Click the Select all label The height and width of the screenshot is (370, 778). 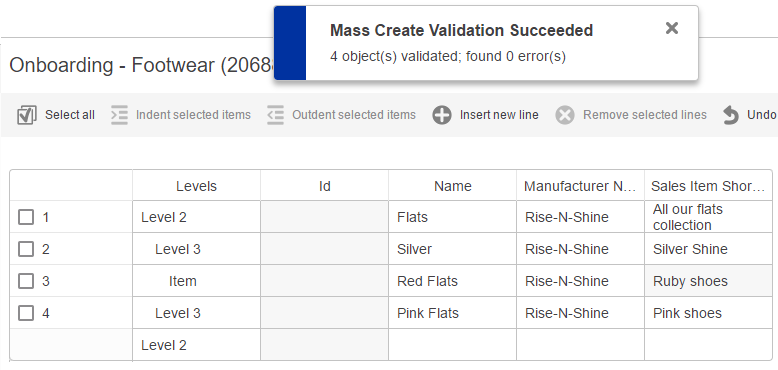pos(70,115)
